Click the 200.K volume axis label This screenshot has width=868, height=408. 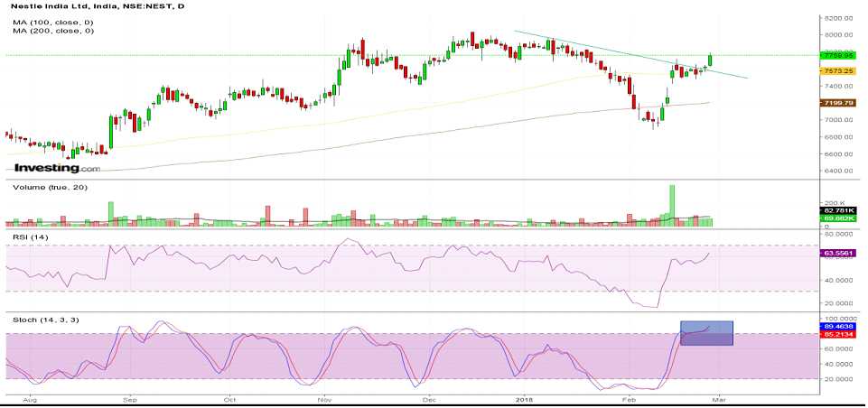833,203
